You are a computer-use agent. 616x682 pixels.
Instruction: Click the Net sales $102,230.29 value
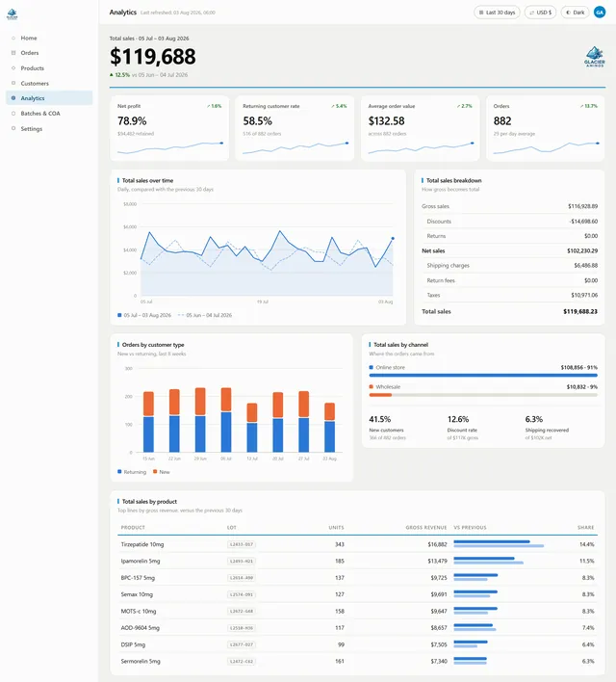tap(582, 251)
